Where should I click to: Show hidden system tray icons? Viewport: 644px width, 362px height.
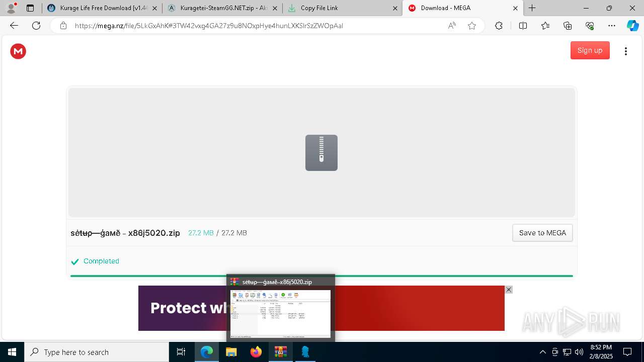click(542, 352)
